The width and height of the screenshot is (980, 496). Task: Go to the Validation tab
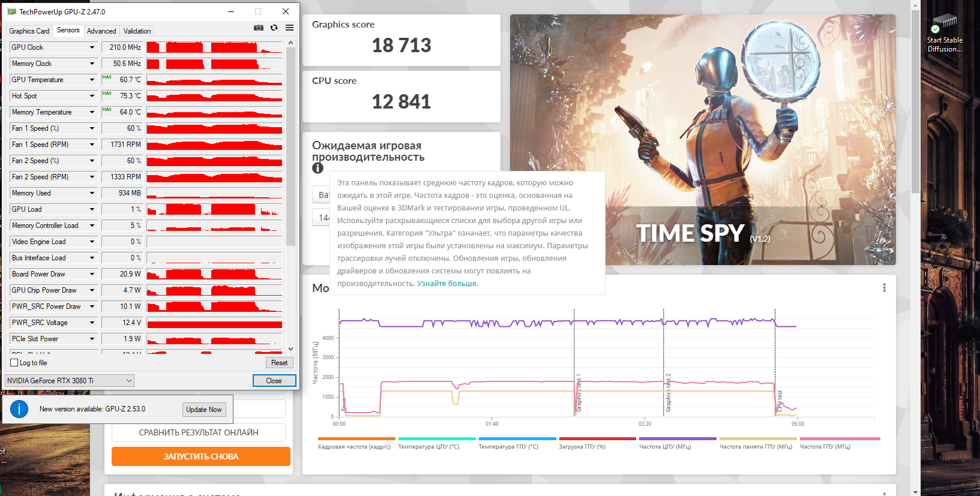pyautogui.click(x=137, y=31)
